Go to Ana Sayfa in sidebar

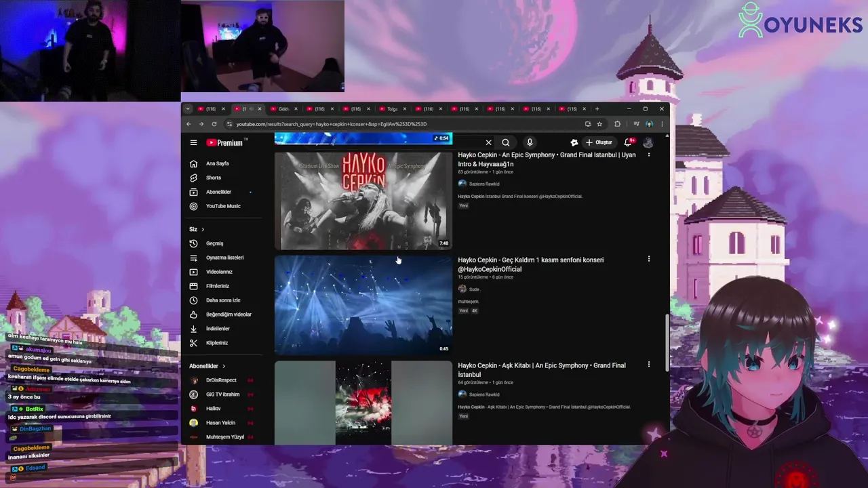[221, 163]
